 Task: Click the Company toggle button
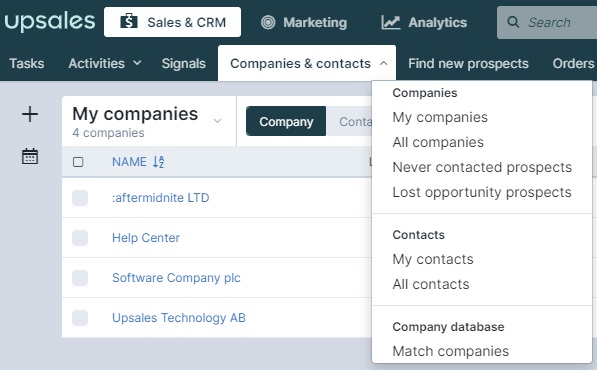(x=286, y=121)
